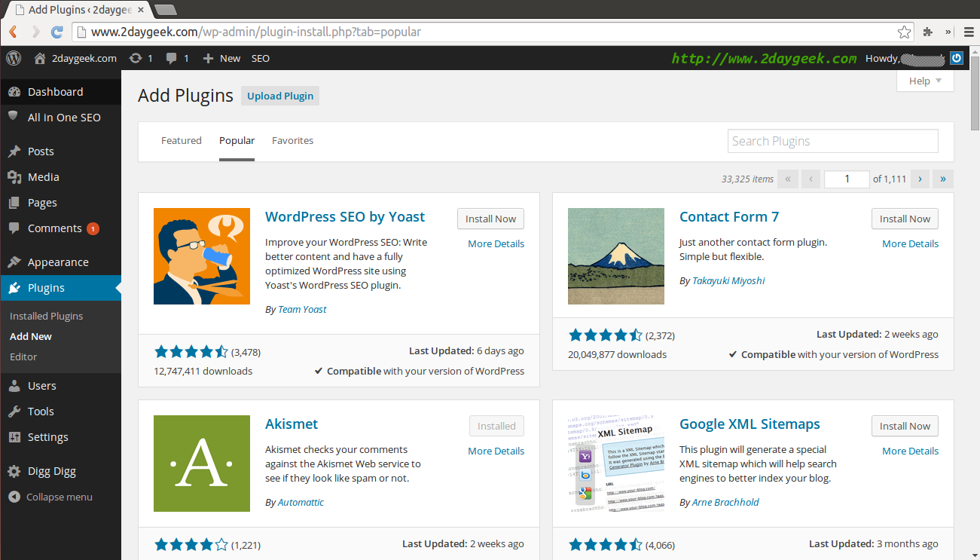Viewport: 980px width, 560px height.
Task: Open the Akismet title link
Action: [292, 424]
